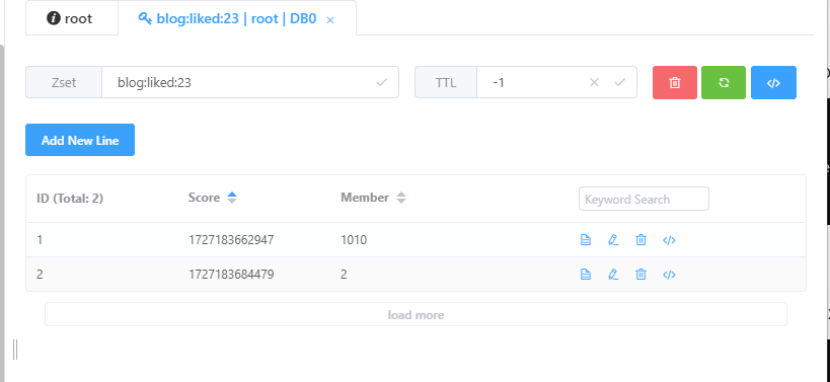Click score cell 1727183684479
The image size is (830, 382).
[x=231, y=275]
